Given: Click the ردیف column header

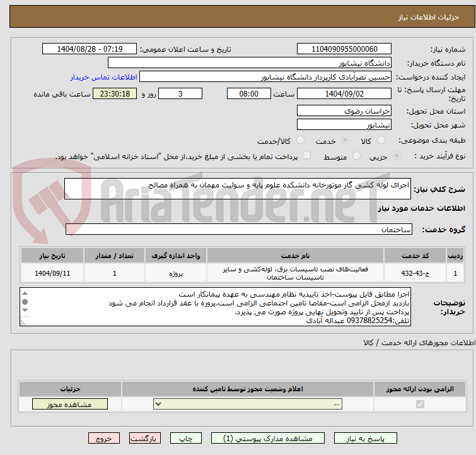Looking at the screenshot, I should coord(455,256).
